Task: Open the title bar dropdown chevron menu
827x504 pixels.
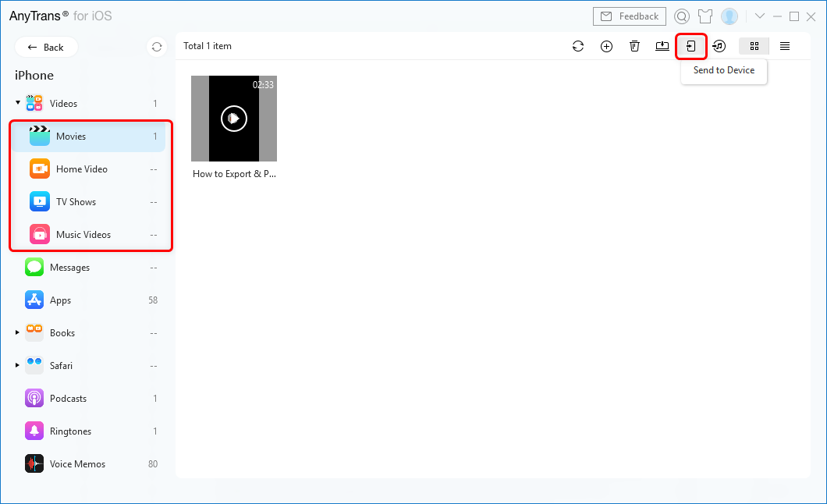Action: [x=759, y=16]
